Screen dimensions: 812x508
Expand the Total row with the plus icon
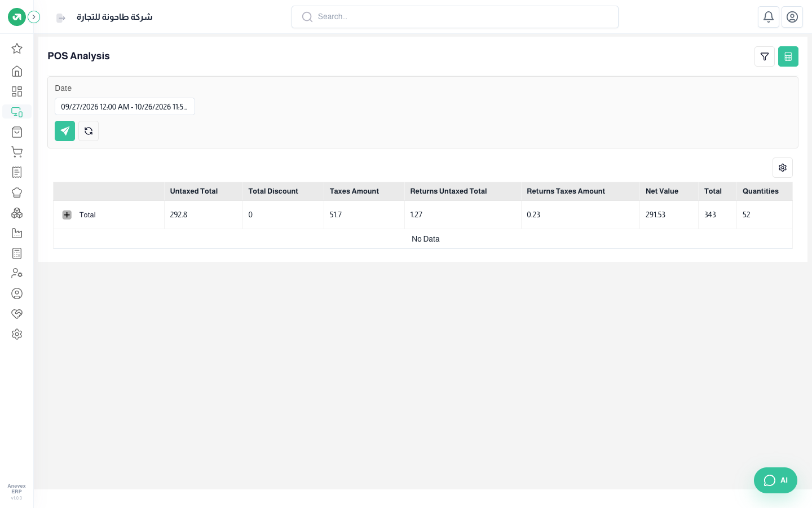[x=67, y=214]
